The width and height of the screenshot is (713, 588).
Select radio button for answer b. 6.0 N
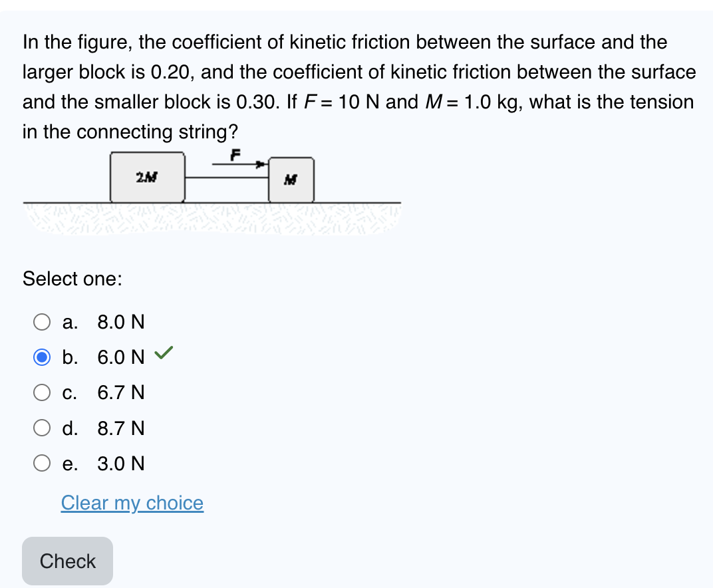(x=41, y=357)
